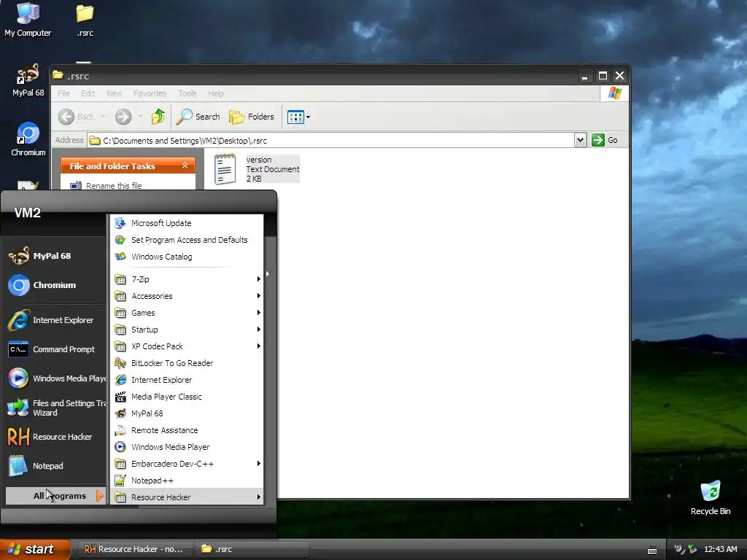
Task: Click the address bar path field
Action: [x=332, y=141]
